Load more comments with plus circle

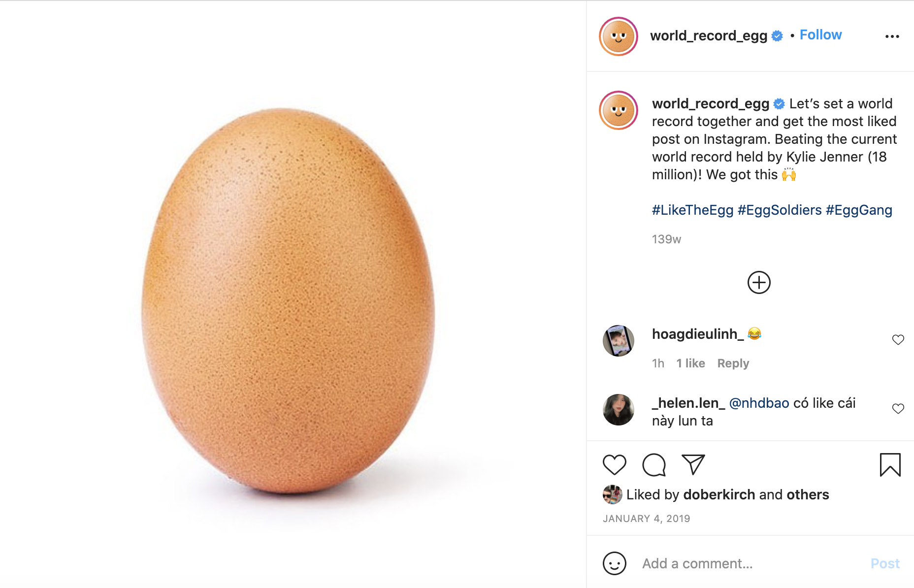759,283
